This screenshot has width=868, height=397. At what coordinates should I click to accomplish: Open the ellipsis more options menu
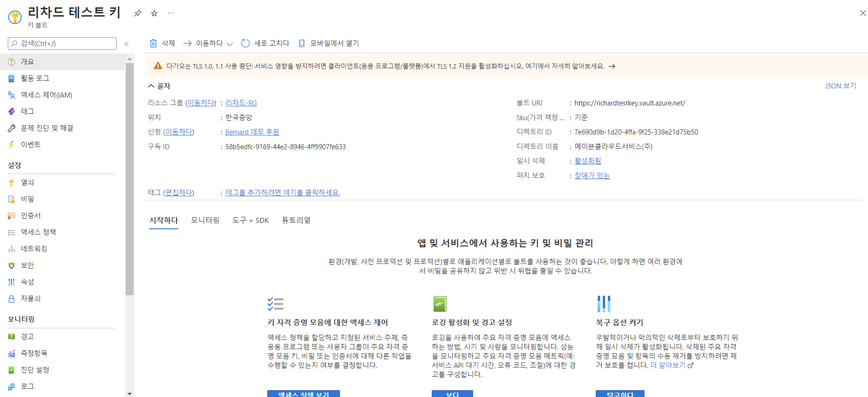coord(171,13)
